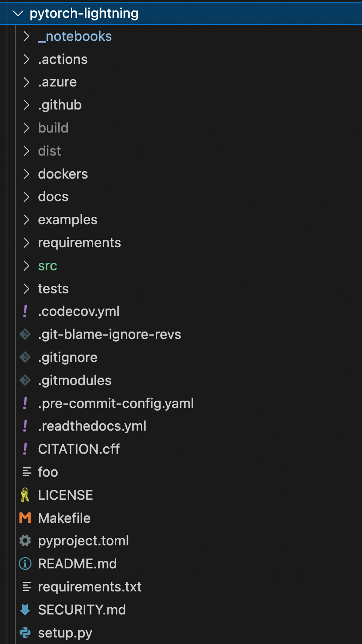Click the info icon beside README.md
This screenshot has width=362, height=644.
25,564
